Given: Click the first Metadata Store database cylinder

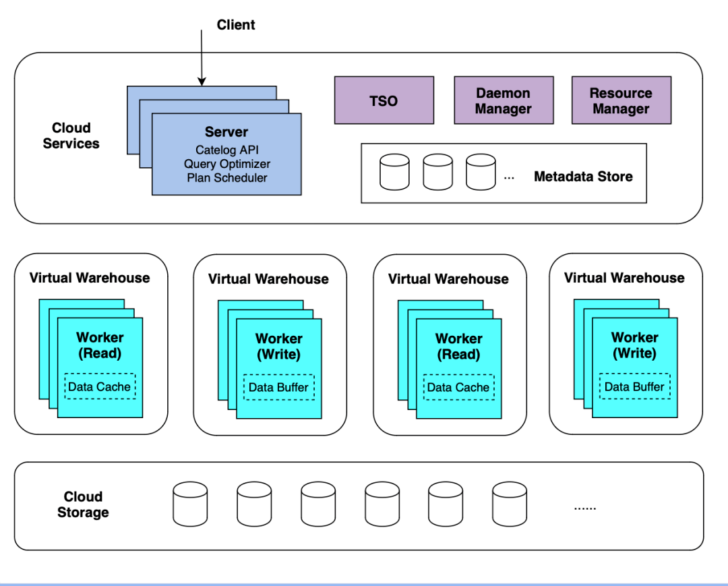Looking at the screenshot, I should pos(394,172).
